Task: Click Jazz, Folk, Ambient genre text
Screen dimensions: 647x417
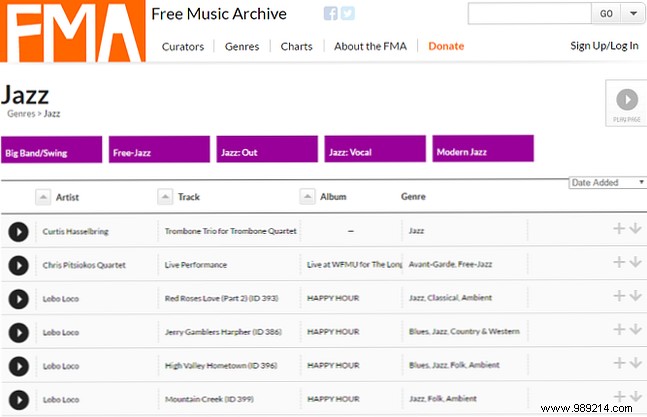Action: click(443, 399)
